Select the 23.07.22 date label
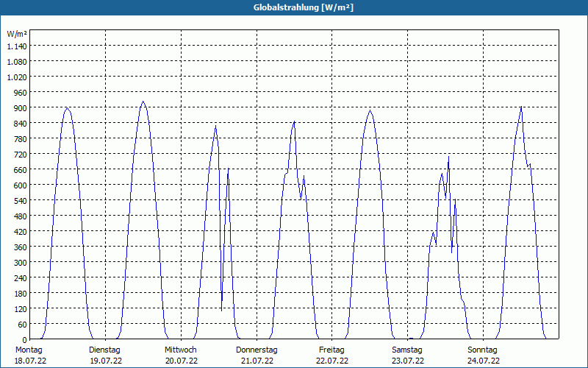588x368 pixels. [408, 361]
